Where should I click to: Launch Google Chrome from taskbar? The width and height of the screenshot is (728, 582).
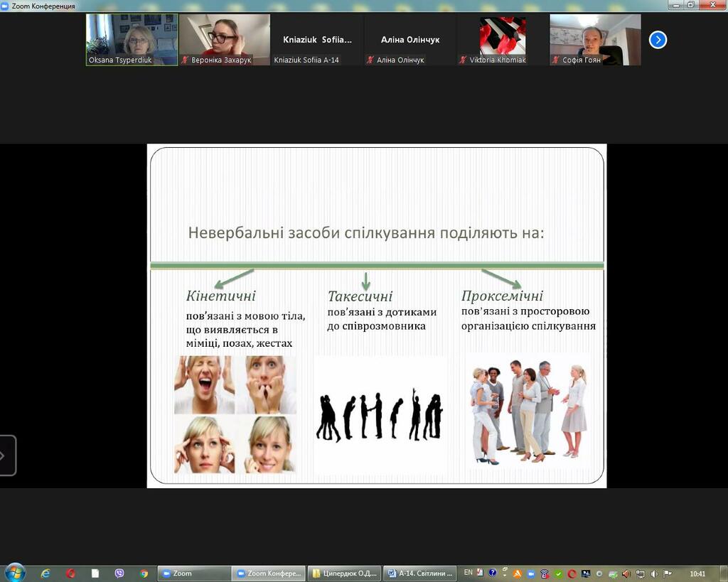tap(144, 573)
